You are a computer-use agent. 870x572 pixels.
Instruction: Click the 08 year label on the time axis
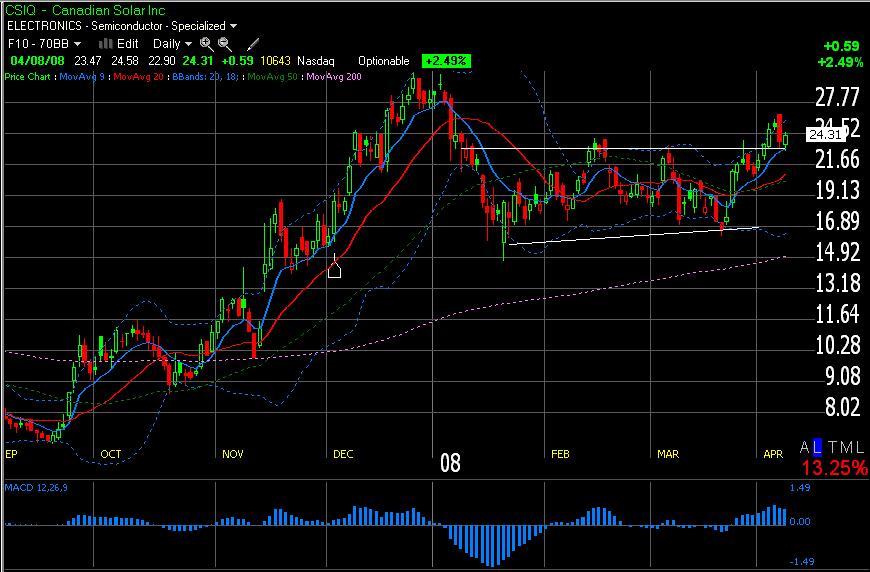(x=450, y=462)
